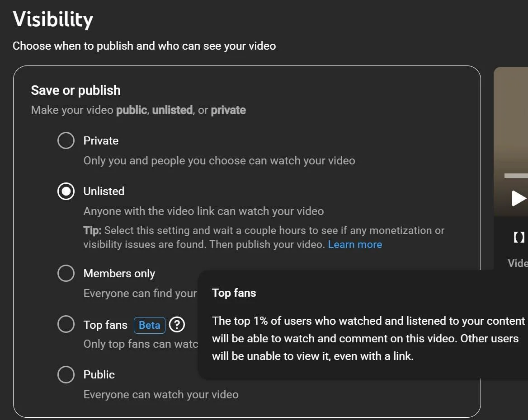Click the Beta badge next to Top fans

pyautogui.click(x=150, y=325)
